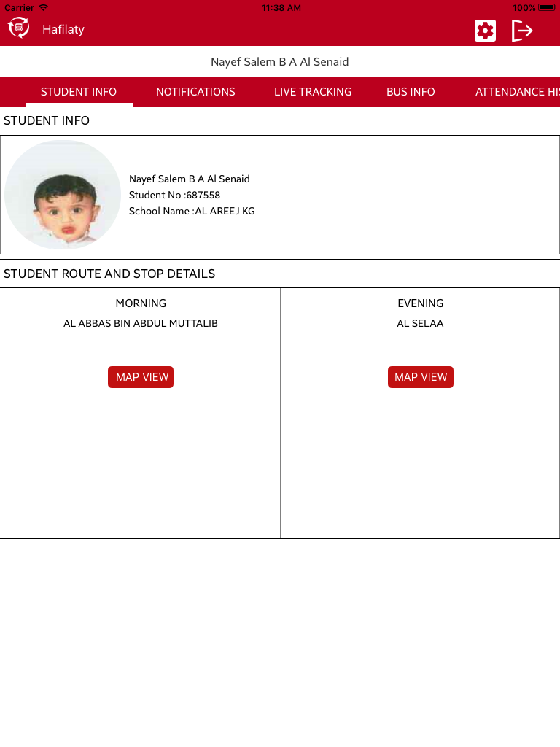This screenshot has height=747, width=560.
Task: Open the LIVE TRACKING tab
Action: 313,91
